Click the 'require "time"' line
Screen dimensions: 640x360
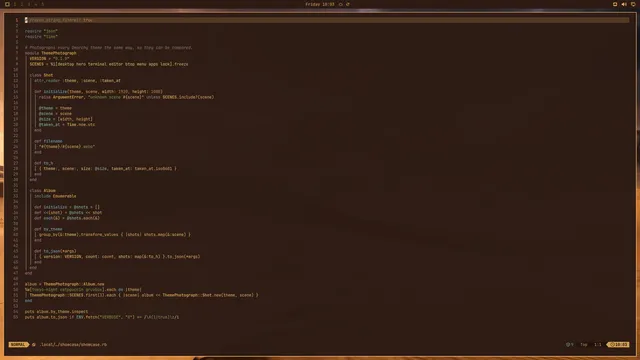(41, 37)
